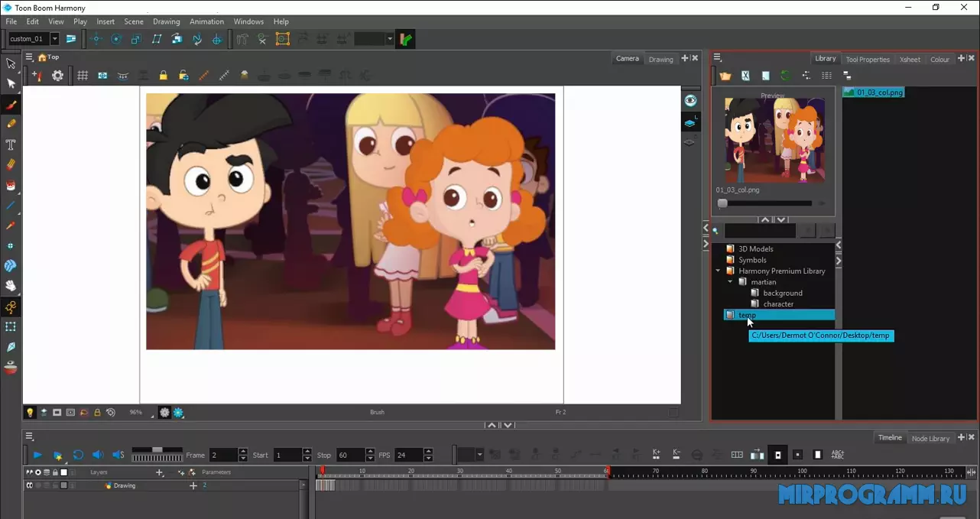Select the Text tool
The height and width of the screenshot is (519, 980).
(x=11, y=144)
